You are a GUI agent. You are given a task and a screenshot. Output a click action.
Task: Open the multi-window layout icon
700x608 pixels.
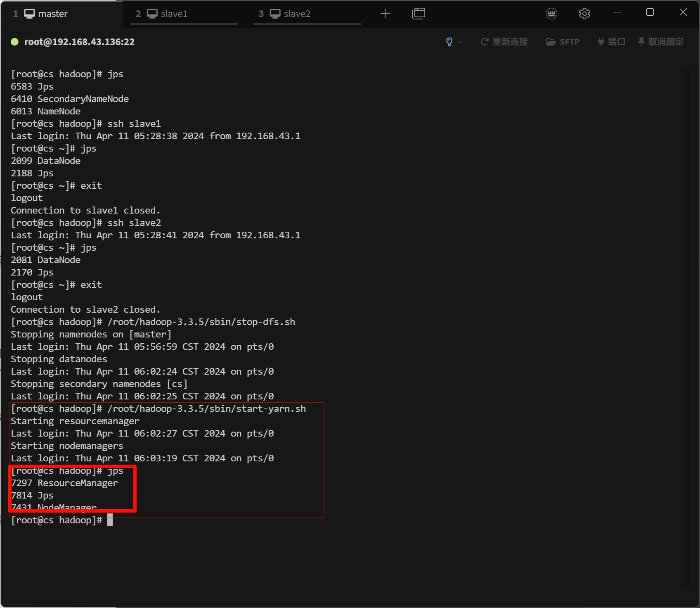(418, 14)
